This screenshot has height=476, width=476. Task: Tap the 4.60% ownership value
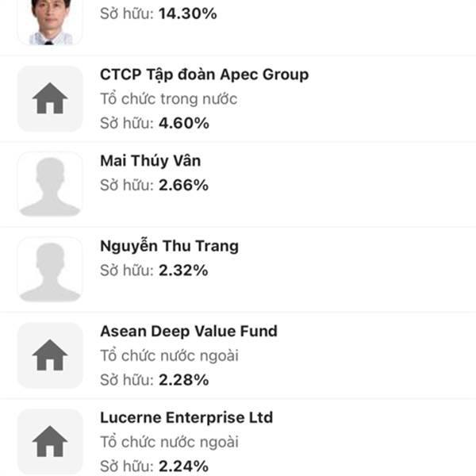pyautogui.click(x=184, y=123)
